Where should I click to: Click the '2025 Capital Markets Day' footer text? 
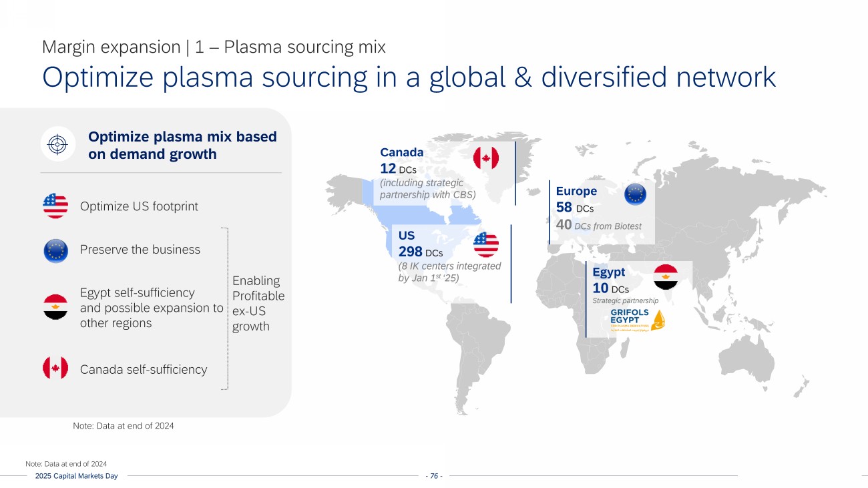point(77,476)
